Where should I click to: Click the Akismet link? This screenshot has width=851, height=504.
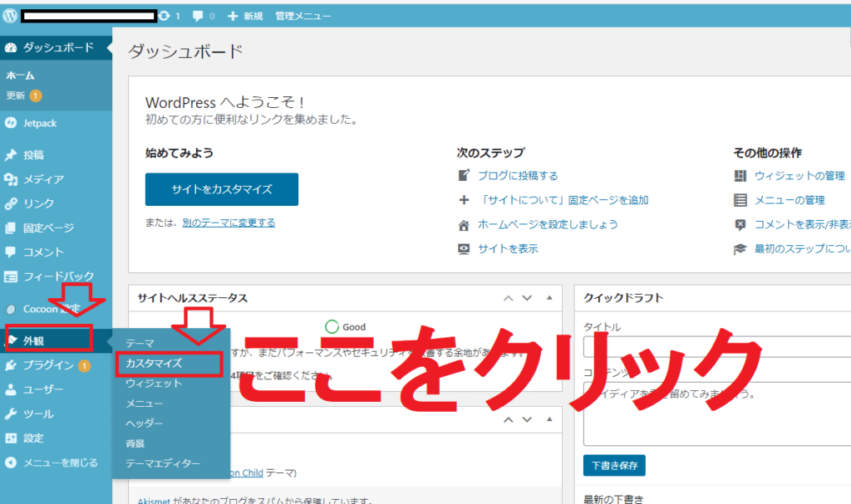154,500
